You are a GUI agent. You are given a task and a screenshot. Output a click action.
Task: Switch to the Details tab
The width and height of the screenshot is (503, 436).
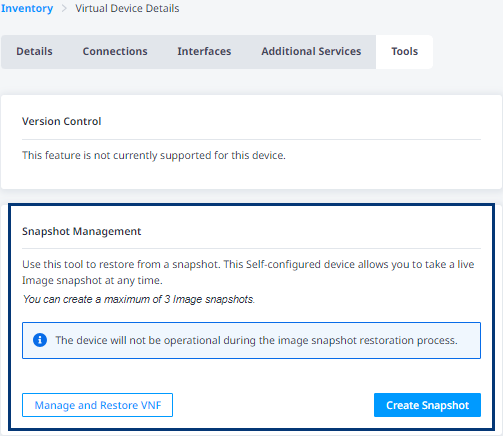point(34,52)
